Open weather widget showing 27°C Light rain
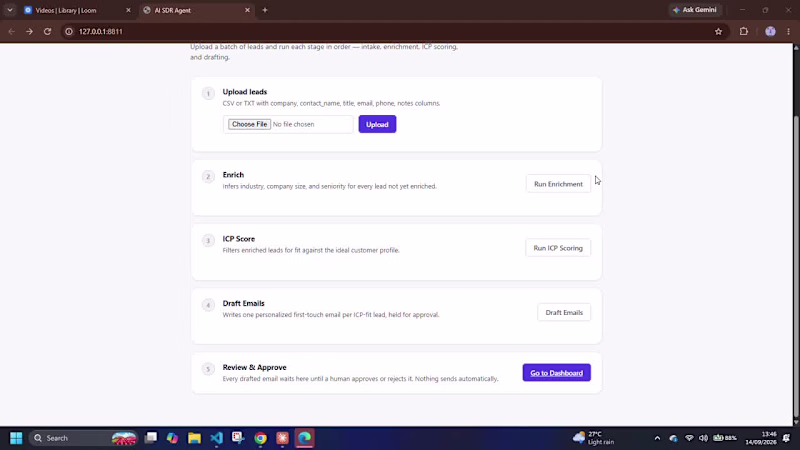 (593, 438)
